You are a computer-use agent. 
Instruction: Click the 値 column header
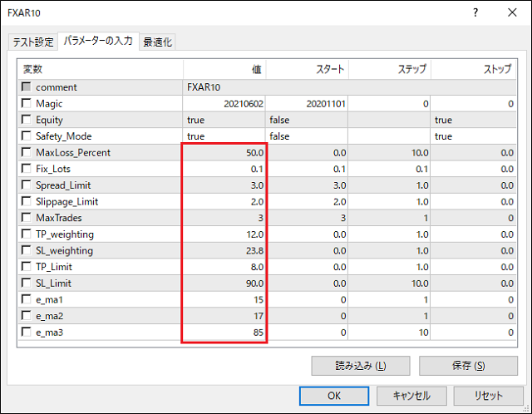[224, 69]
